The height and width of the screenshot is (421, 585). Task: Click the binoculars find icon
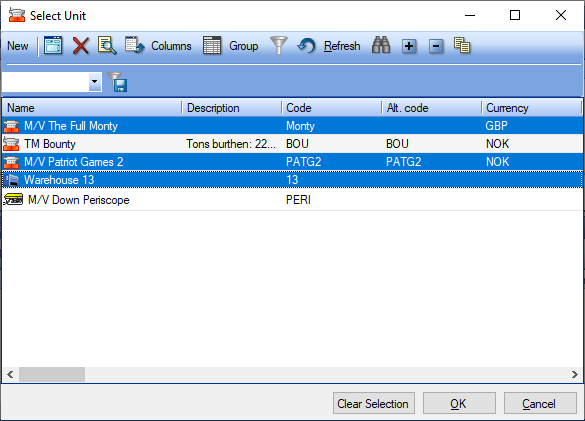coord(381,46)
